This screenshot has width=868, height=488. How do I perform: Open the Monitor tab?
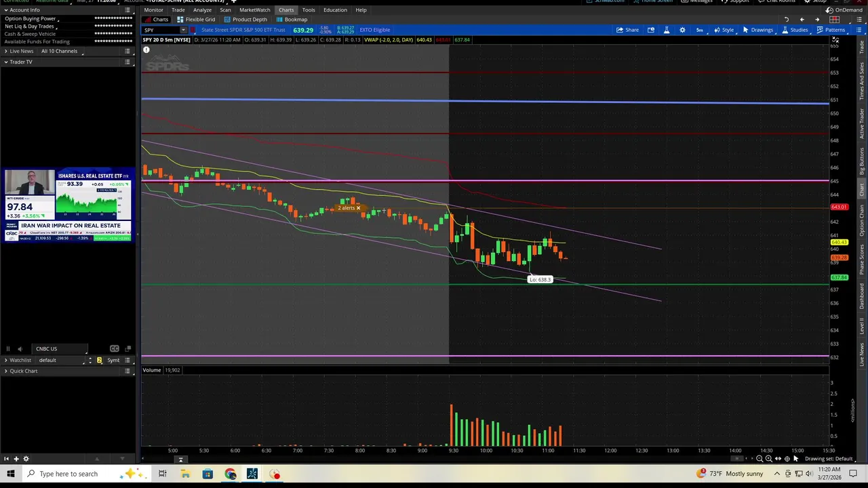click(x=153, y=10)
